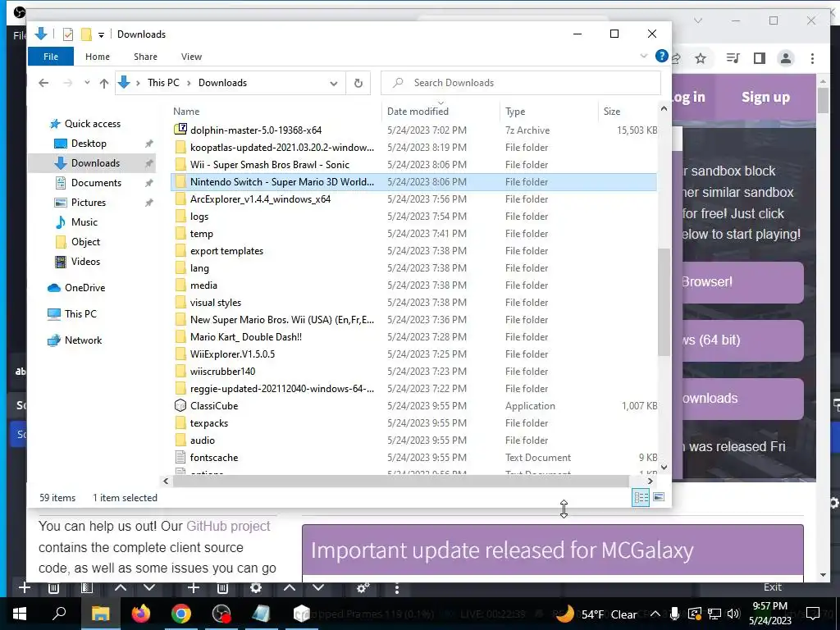Sort by the Date modified column header
840x630 pixels.
[418, 112]
